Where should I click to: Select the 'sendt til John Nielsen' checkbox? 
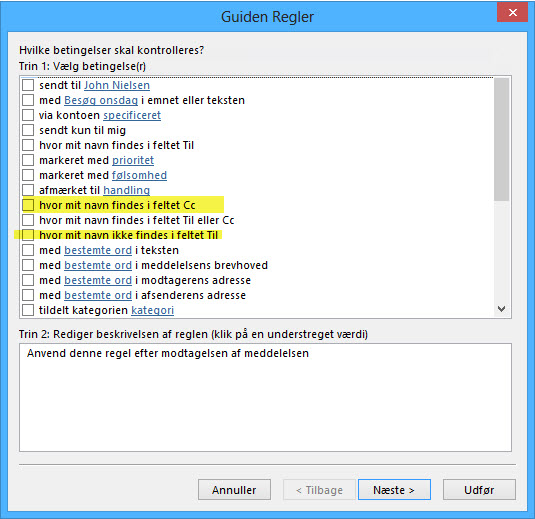(x=28, y=85)
